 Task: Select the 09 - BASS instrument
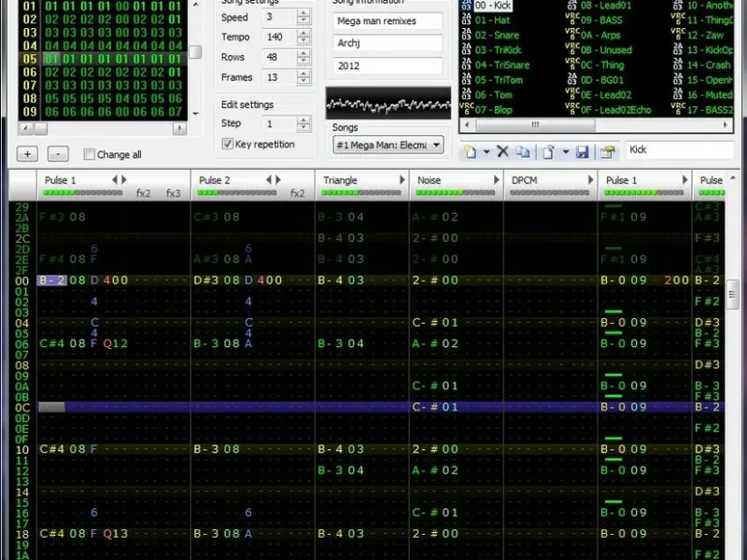[x=600, y=19]
